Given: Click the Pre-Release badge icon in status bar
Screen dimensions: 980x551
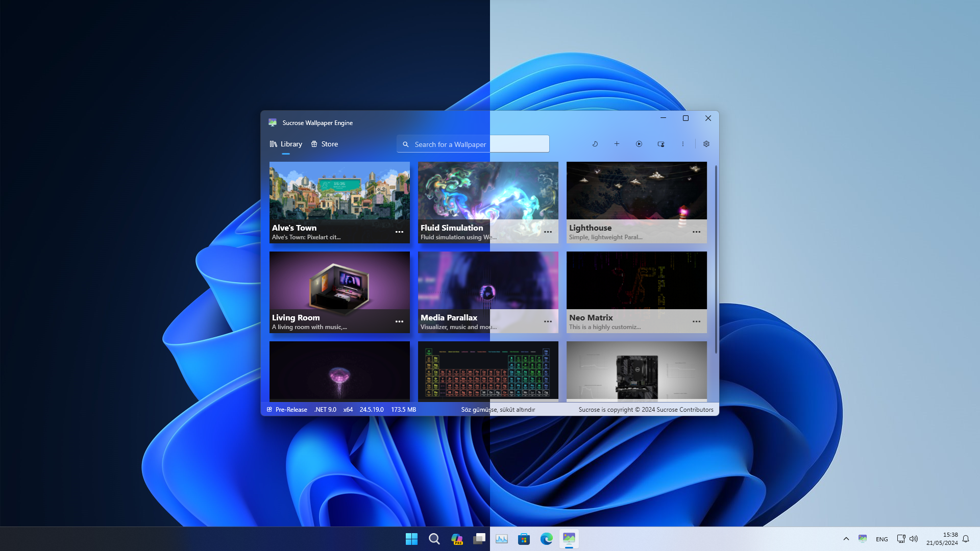Looking at the screenshot, I should point(269,409).
